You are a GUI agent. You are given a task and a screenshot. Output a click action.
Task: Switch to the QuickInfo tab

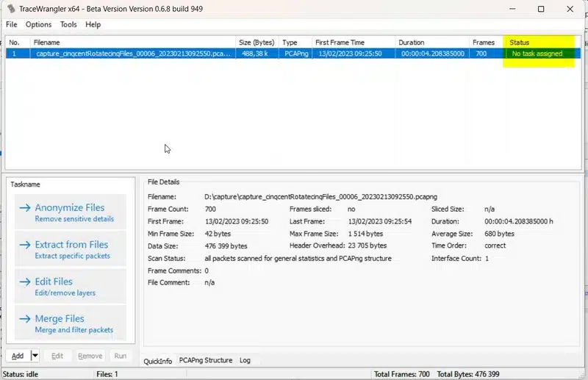click(x=157, y=361)
